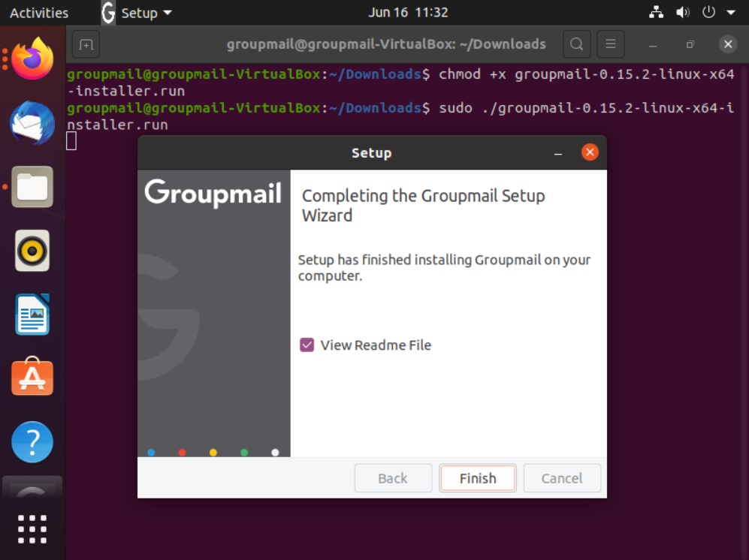
Task: Open the network status icon
Action: point(656,13)
